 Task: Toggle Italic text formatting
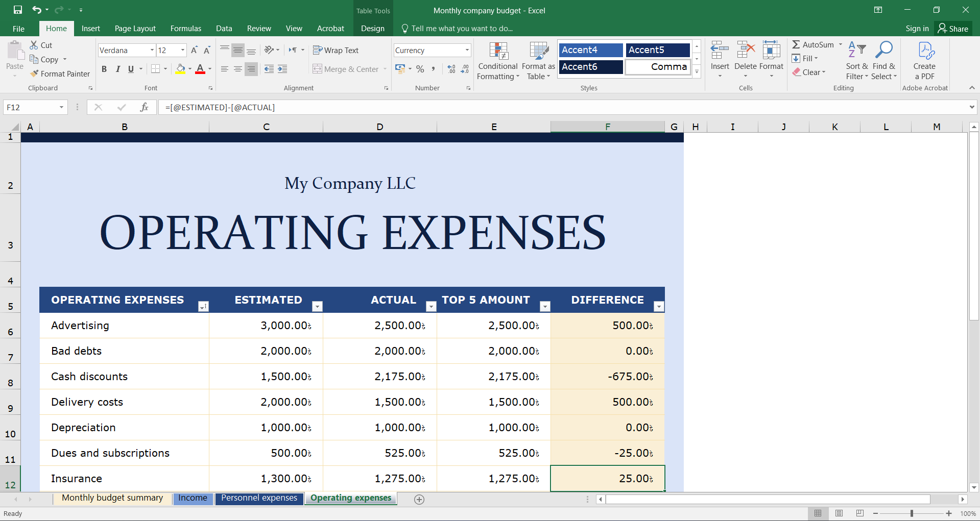click(117, 69)
